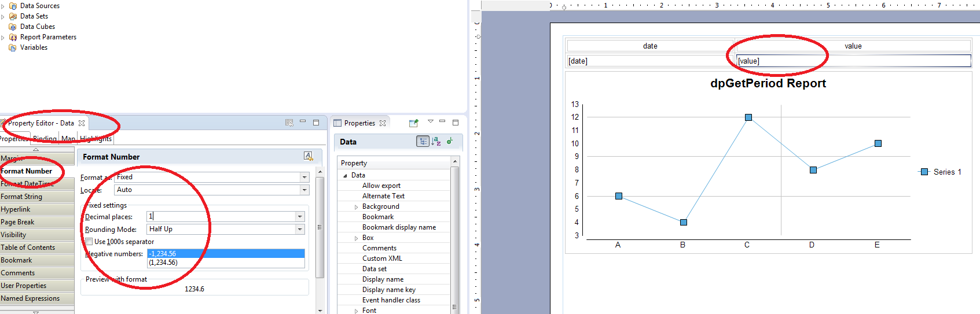Click sort alphabetically icon in Properties view

[x=436, y=142]
